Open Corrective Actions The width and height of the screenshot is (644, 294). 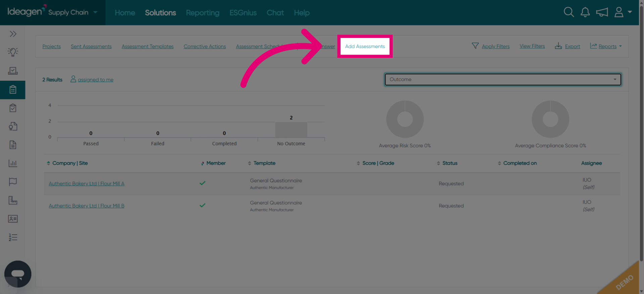pos(205,47)
